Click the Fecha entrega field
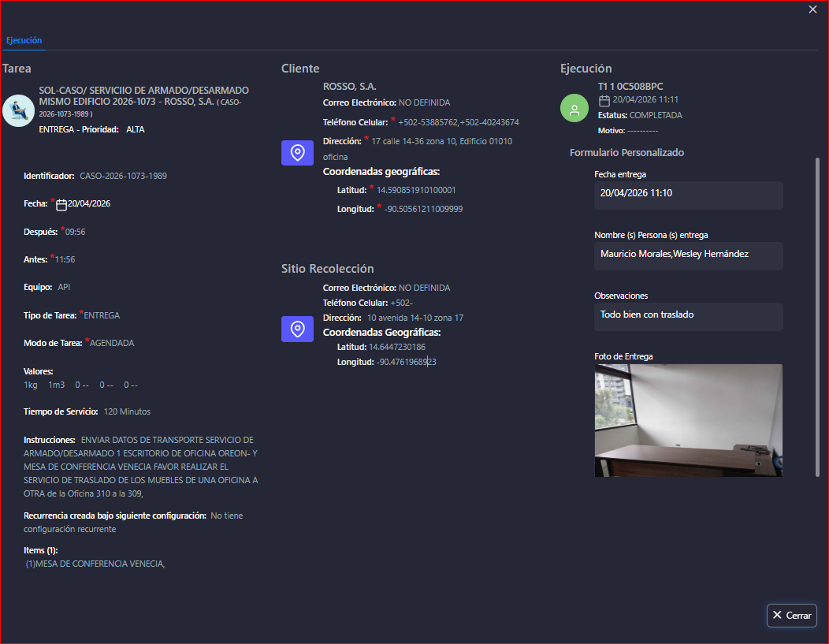This screenshot has height=644, width=829. pyautogui.click(x=688, y=193)
